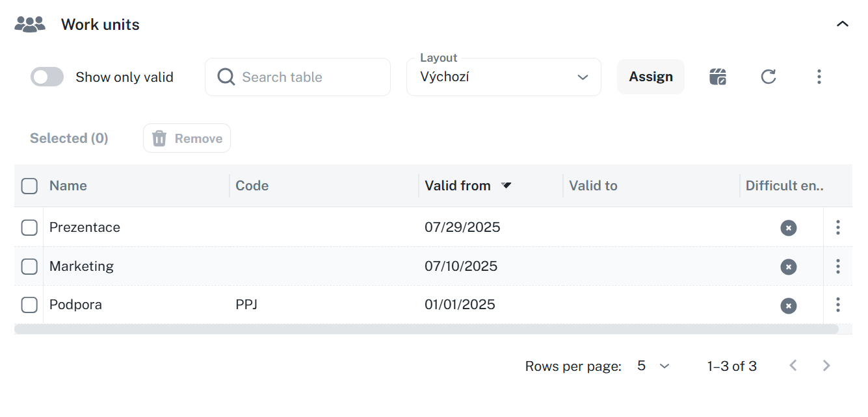The width and height of the screenshot is (868, 417).
Task: Click the Search table input field
Action: point(309,77)
